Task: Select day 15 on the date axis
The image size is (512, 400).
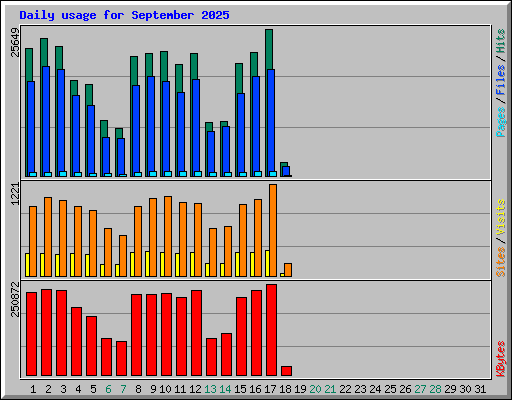Action: [240, 389]
